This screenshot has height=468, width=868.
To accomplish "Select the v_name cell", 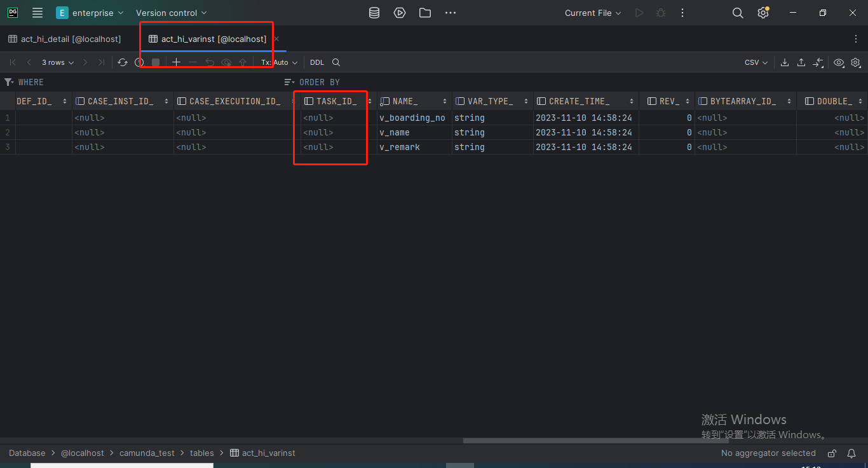I will pos(414,132).
